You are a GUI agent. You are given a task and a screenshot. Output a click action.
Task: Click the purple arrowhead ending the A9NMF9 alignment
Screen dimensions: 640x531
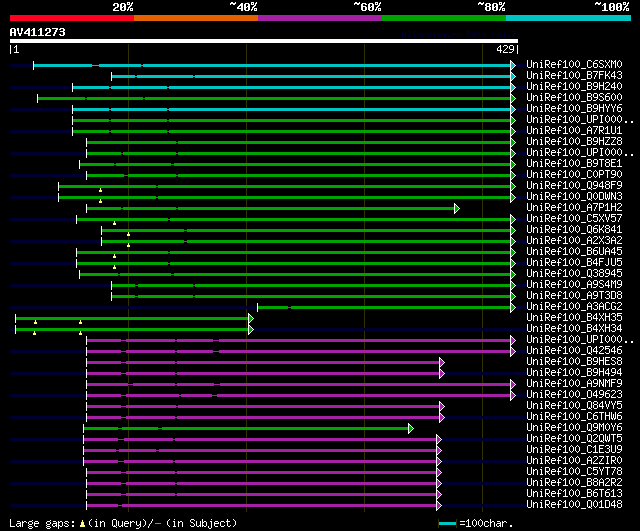click(513, 384)
